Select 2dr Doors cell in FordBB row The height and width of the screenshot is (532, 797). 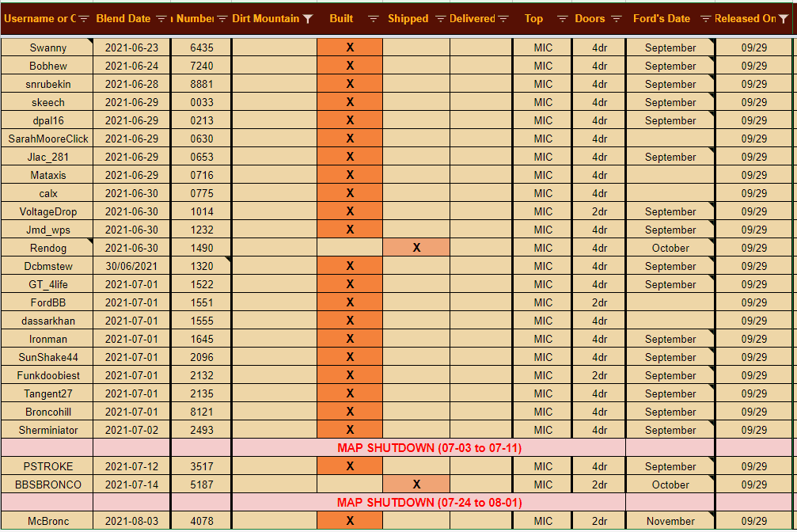(x=599, y=303)
